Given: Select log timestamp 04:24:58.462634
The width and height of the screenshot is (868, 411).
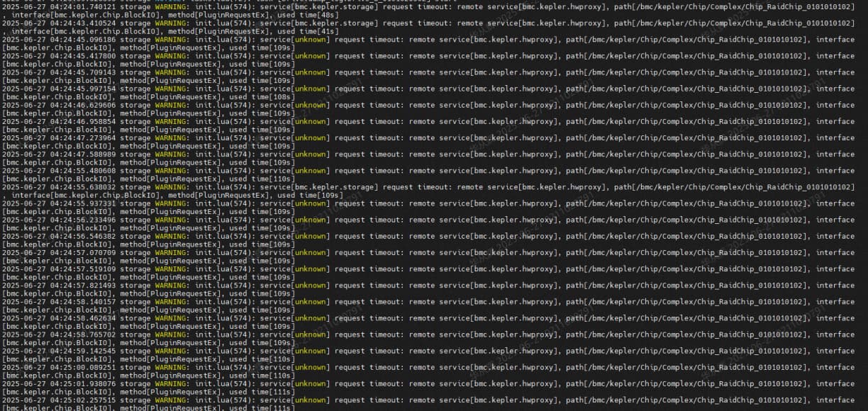Looking at the screenshot, I should coord(82,318).
